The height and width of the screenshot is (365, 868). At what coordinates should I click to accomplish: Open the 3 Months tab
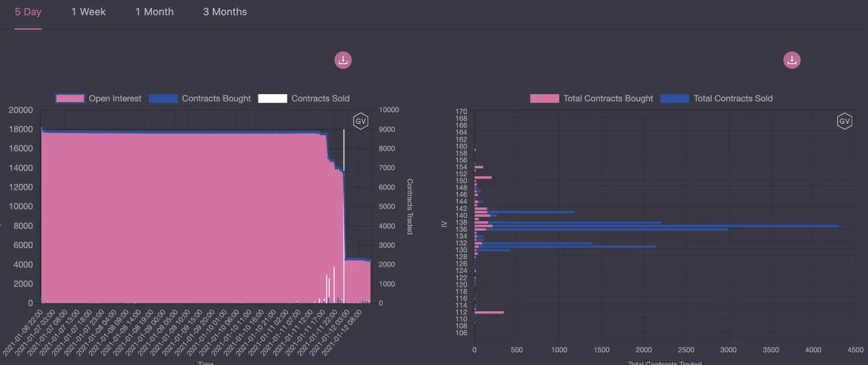point(225,12)
